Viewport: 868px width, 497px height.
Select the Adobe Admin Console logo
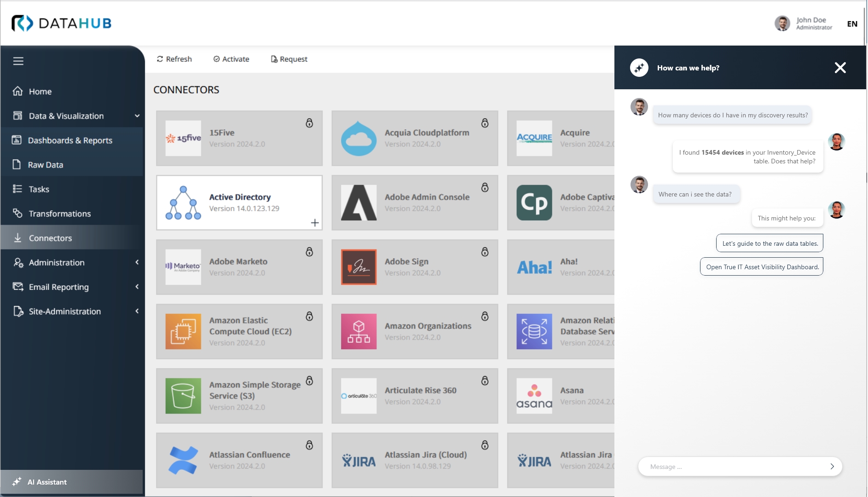(359, 202)
